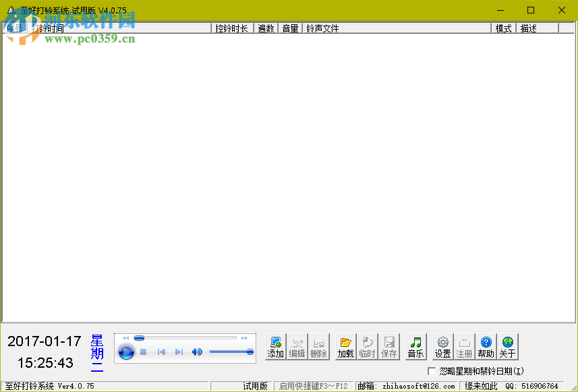This screenshot has height=392, width=578.
Task: Open the 关于 (About) globe button
Action: pyautogui.click(x=507, y=347)
